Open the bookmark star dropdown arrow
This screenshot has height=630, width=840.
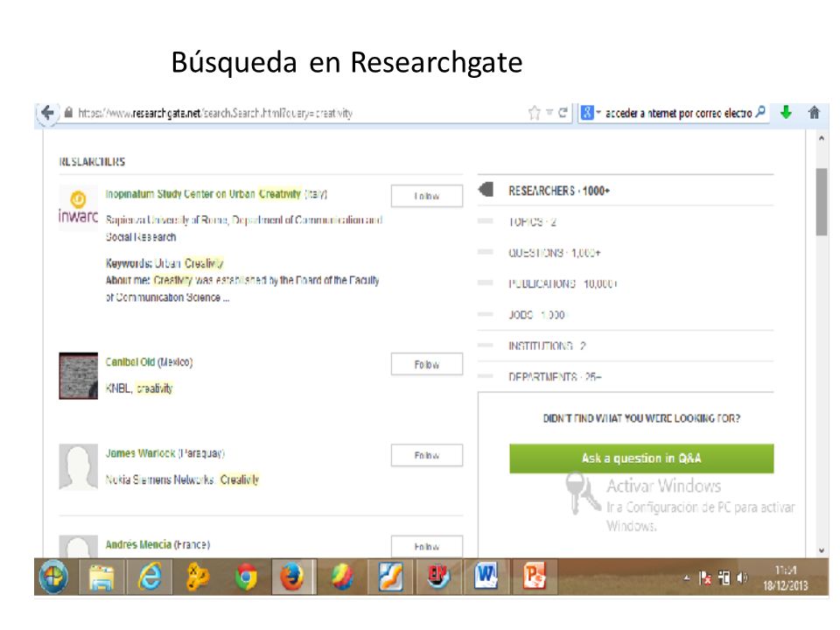click(x=549, y=113)
